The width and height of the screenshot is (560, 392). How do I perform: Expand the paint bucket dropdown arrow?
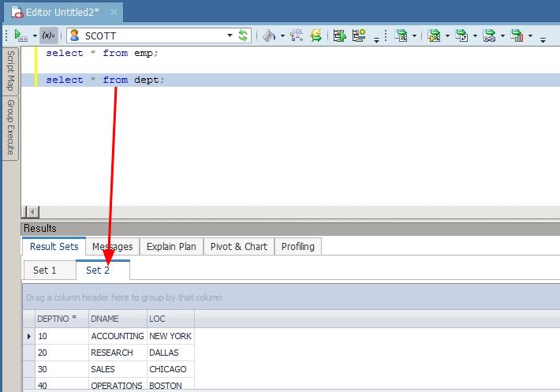[282, 36]
